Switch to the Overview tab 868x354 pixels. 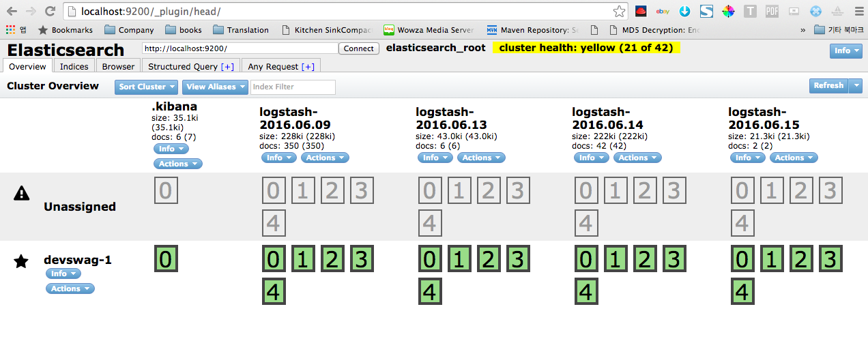point(28,66)
